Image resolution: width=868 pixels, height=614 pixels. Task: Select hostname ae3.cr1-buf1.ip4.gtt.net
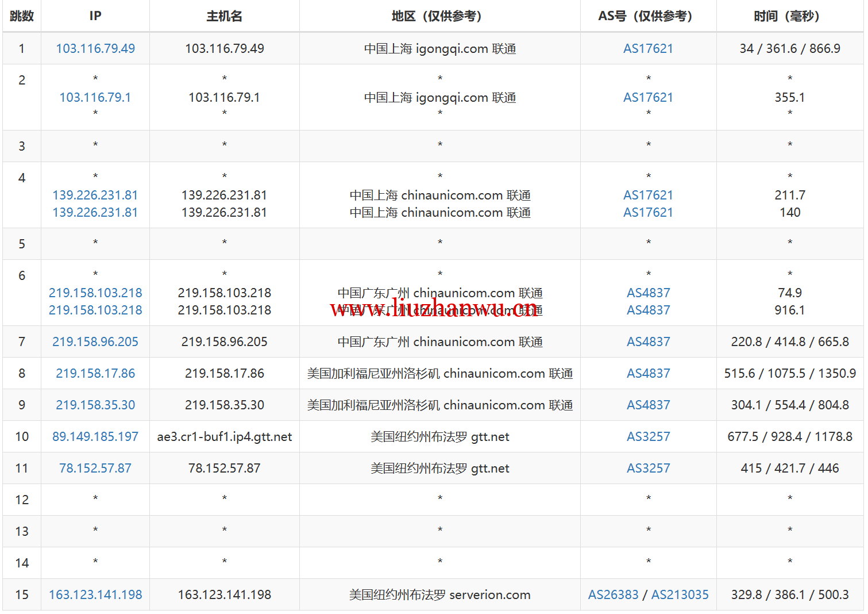click(x=224, y=436)
